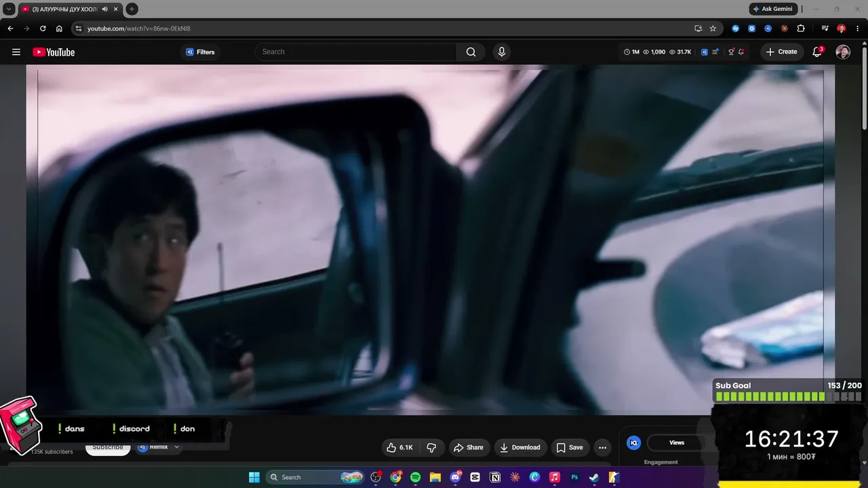Click the taskbar Search box

pyautogui.click(x=315, y=477)
